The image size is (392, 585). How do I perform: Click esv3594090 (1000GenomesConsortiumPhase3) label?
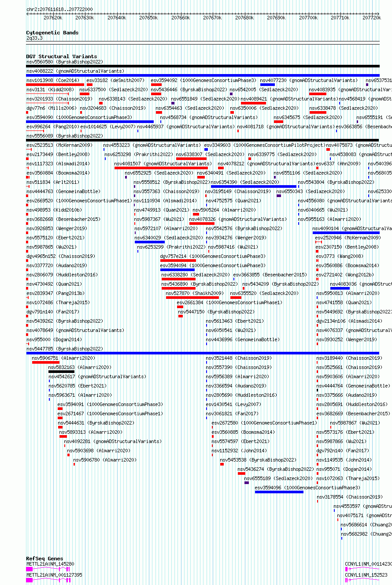(79, 117)
